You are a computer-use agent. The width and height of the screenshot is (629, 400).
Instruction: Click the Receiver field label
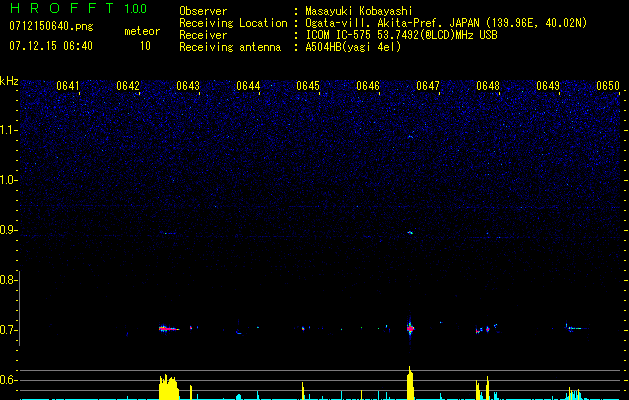(203, 35)
